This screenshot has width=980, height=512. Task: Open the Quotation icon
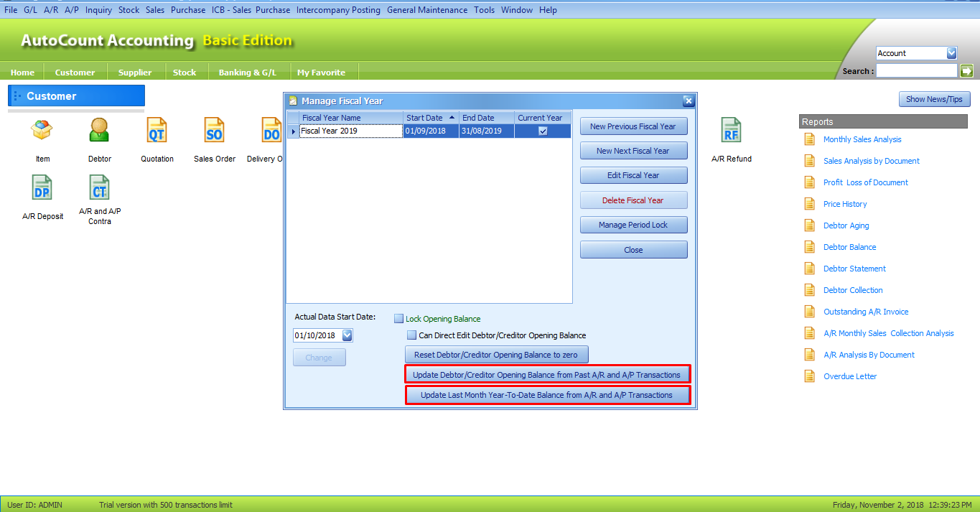coord(157,131)
